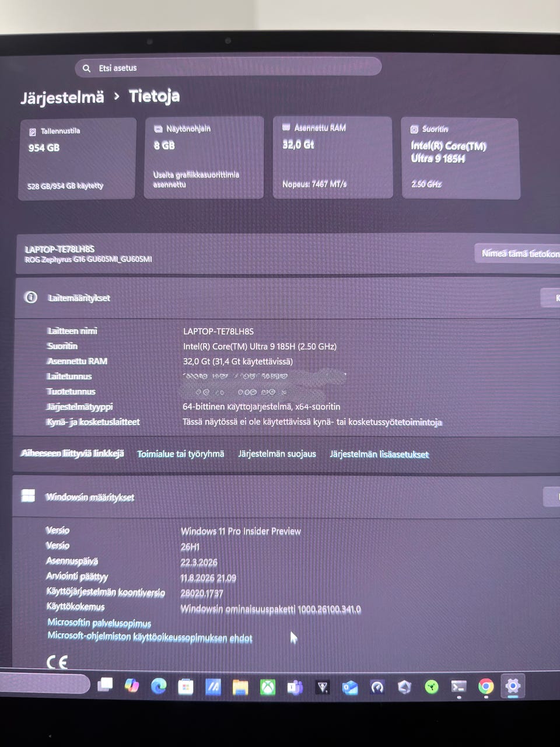Open the Toimialue tai työryhmä link

[180, 453]
